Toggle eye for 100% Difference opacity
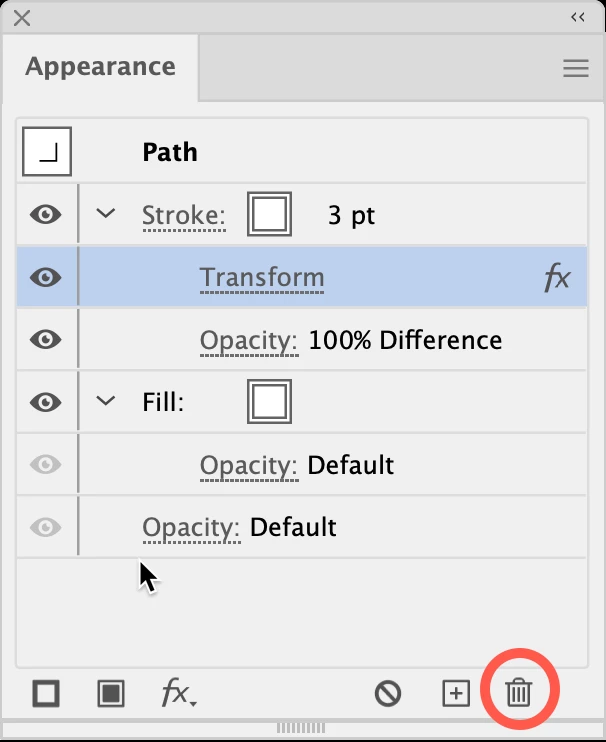 click(45, 339)
